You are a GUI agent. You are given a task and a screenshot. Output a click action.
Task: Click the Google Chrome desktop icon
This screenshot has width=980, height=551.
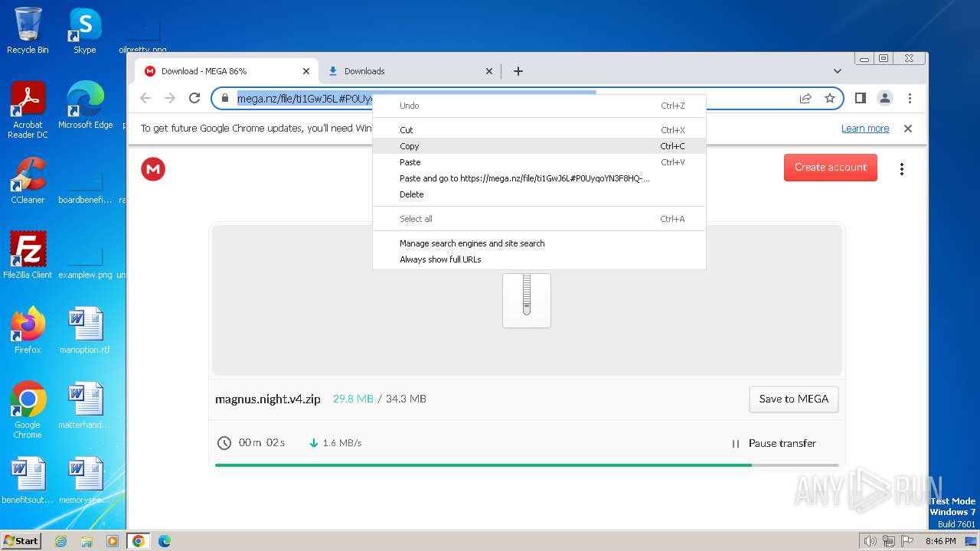(x=28, y=410)
